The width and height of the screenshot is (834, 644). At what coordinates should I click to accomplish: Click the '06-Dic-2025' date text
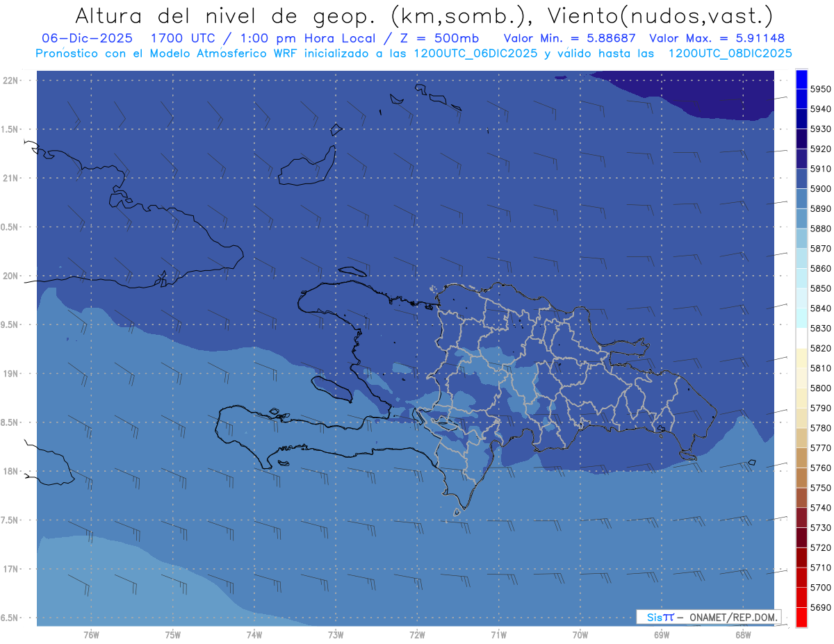coord(87,38)
